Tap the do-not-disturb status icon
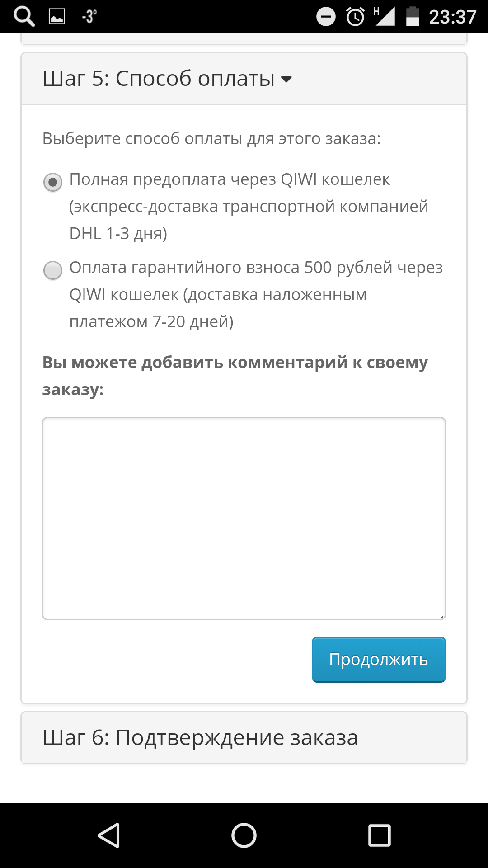Screen dimensions: 488x868 (326, 17)
